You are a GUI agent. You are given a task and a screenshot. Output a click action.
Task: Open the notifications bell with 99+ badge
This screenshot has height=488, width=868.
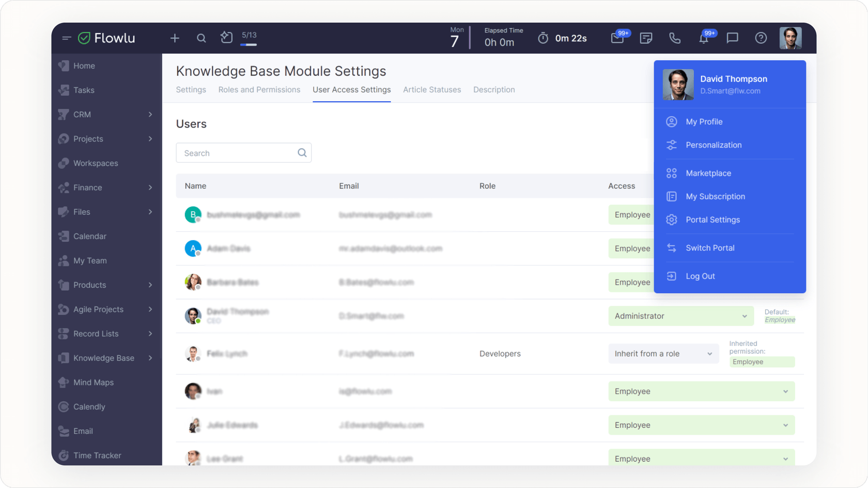coord(704,38)
